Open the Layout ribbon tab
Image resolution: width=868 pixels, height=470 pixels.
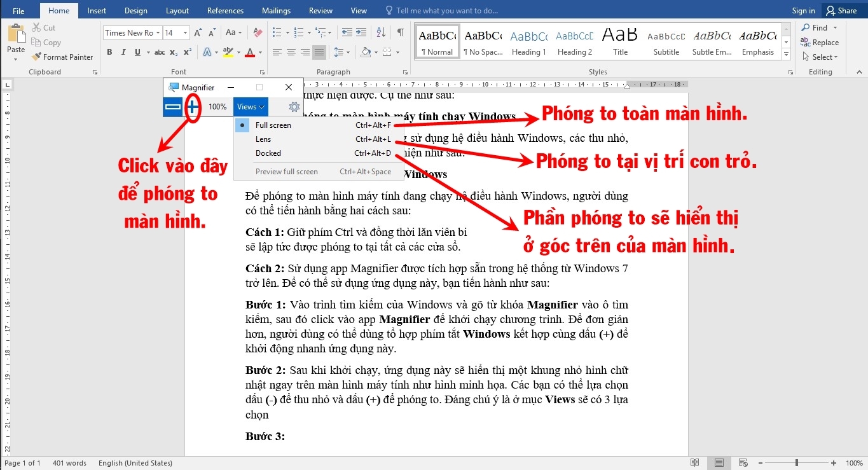pyautogui.click(x=177, y=11)
